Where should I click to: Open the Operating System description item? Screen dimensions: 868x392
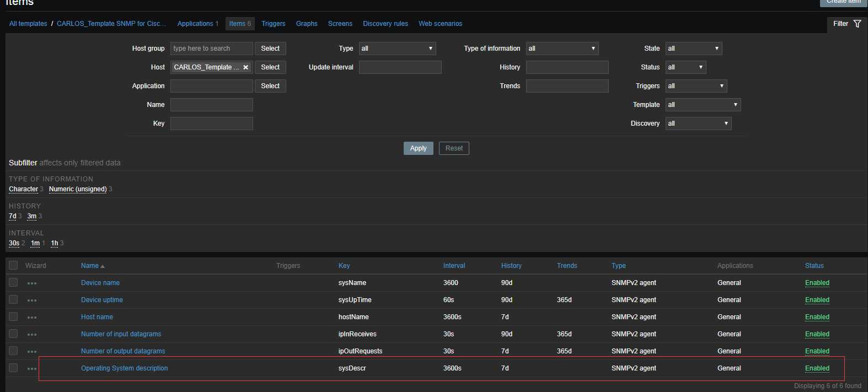tap(125, 368)
